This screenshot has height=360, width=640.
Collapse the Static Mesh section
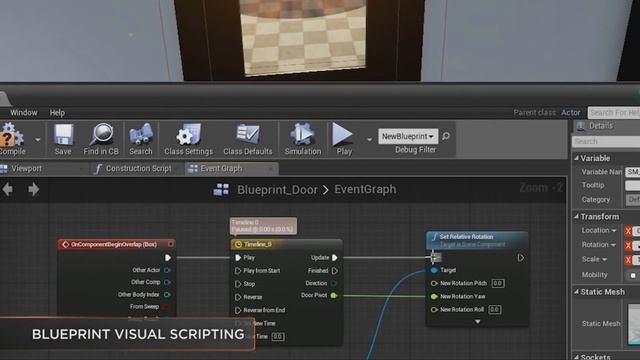coord(576,292)
